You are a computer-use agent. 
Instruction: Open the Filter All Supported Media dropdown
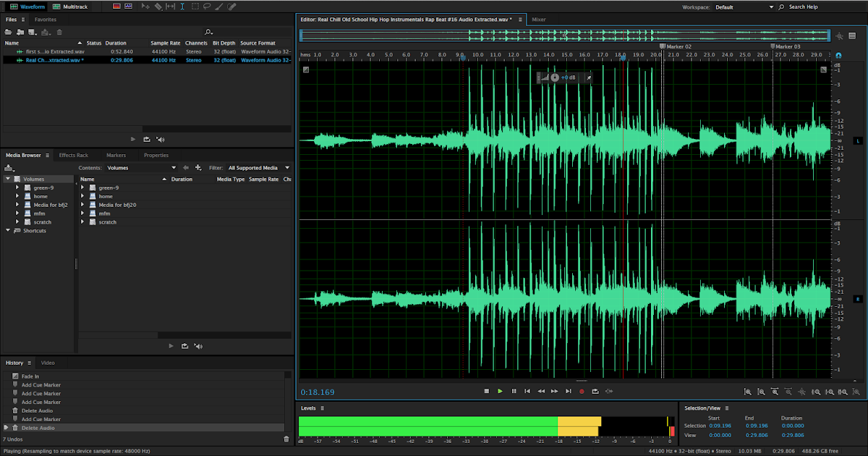[257, 167]
